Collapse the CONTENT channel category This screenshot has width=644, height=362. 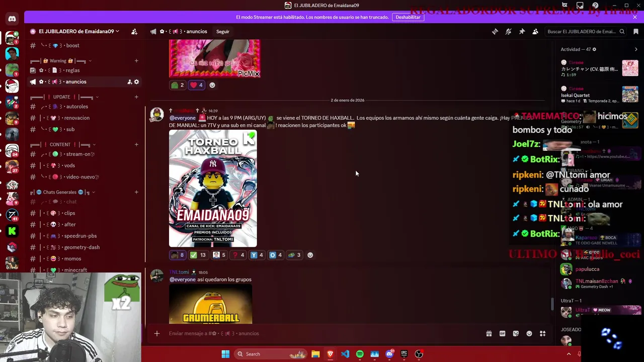(63, 145)
